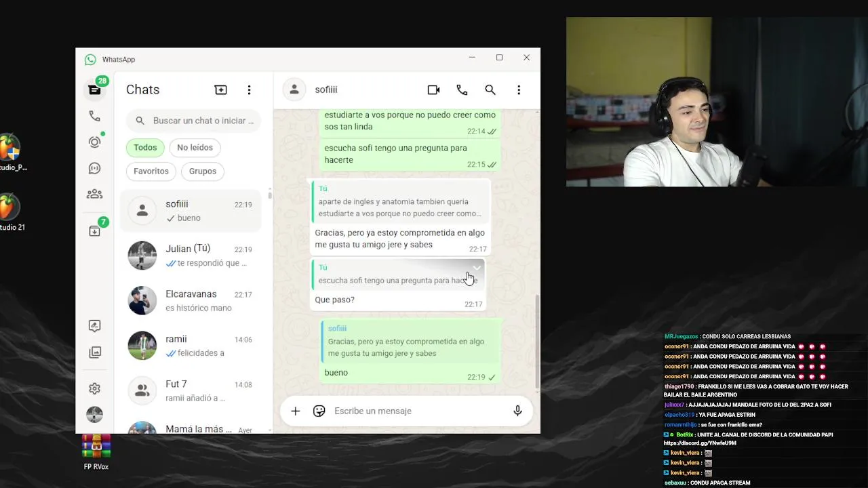Maximize the WhatsApp window
The image size is (868, 488).
click(499, 58)
